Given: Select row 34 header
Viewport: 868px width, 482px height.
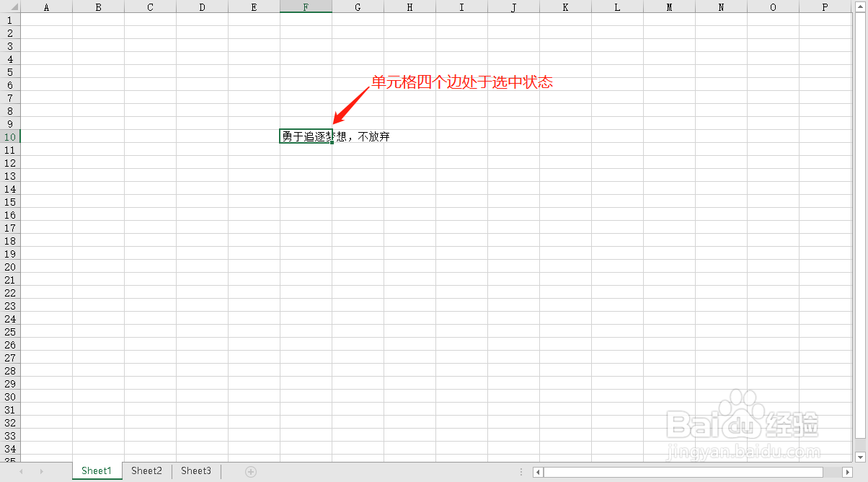Looking at the screenshot, I should (10, 448).
